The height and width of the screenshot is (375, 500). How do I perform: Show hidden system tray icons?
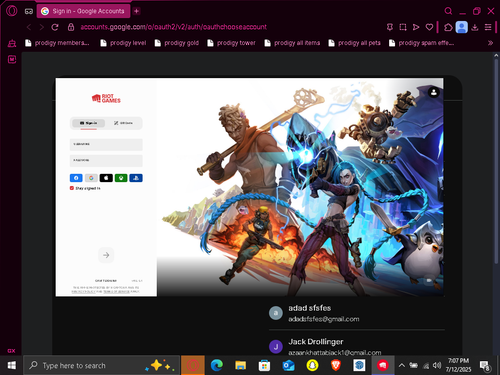(402, 365)
